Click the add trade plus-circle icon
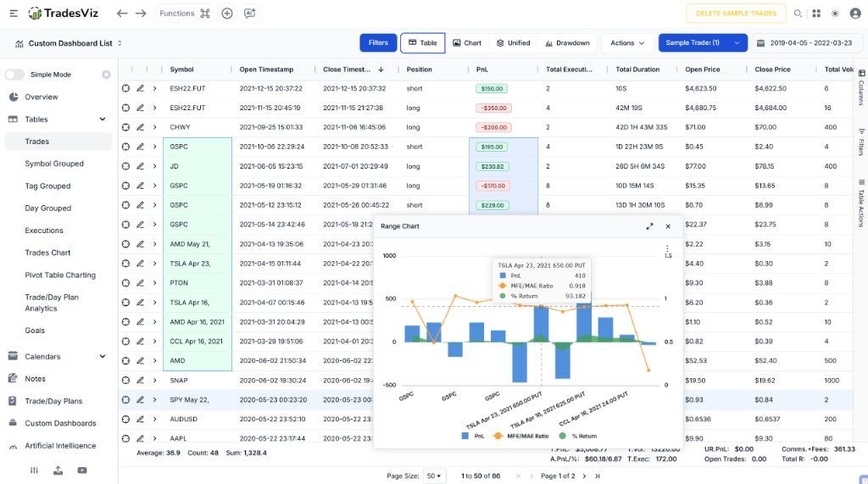The width and height of the screenshot is (868, 484). (227, 14)
